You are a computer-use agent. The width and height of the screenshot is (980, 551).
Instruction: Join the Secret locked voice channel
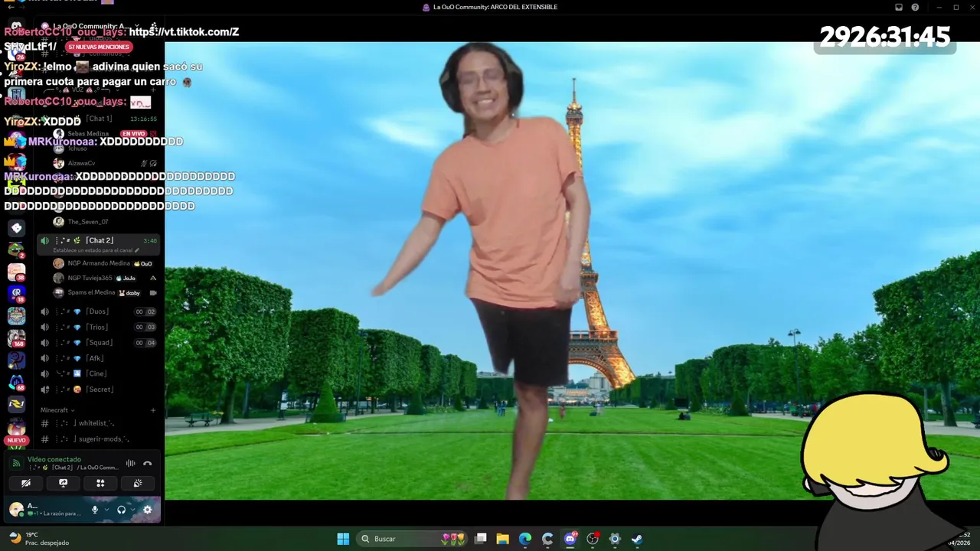pos(98,390)
